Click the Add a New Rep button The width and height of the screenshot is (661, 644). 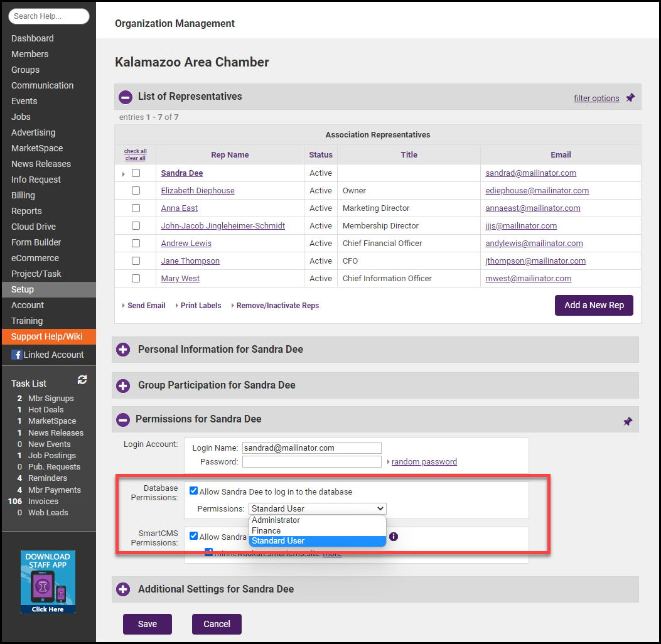click(594, 305)
